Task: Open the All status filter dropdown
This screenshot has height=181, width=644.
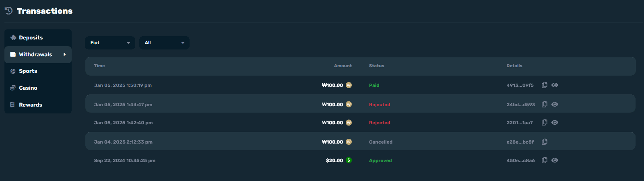Action: 164,43
